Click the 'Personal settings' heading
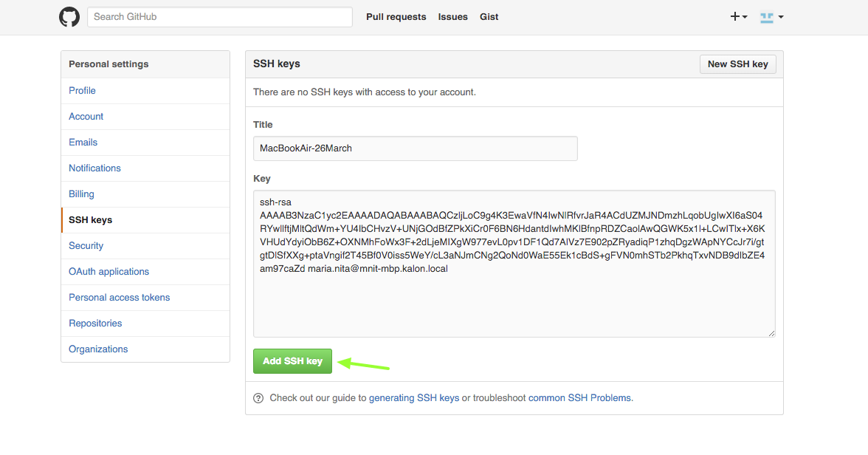The width and height of the screenshot is (868, 455). [x=108, y=64]
